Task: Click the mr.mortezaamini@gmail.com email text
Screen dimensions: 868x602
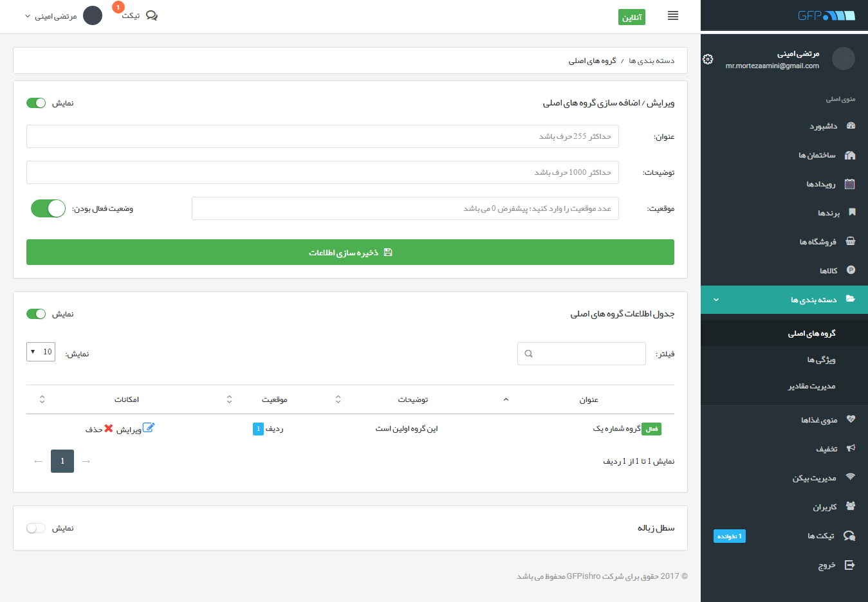Action: pos(772,66)
